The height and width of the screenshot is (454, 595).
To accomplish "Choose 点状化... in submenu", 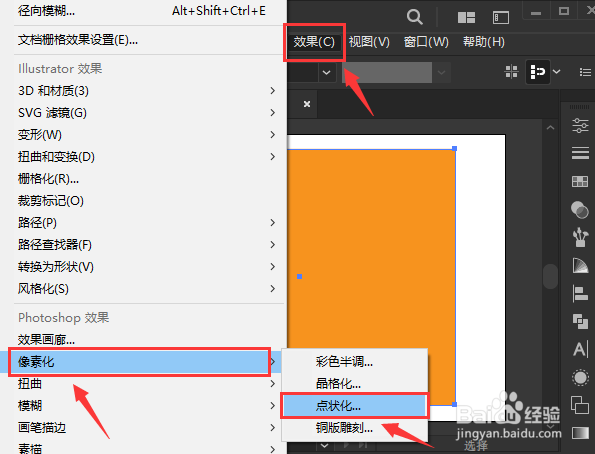I will pyautogui.click(x=354, y=406).
